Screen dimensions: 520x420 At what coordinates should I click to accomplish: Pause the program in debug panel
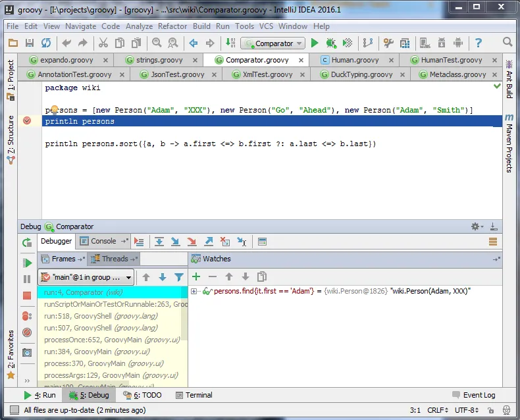coord(27,279)
